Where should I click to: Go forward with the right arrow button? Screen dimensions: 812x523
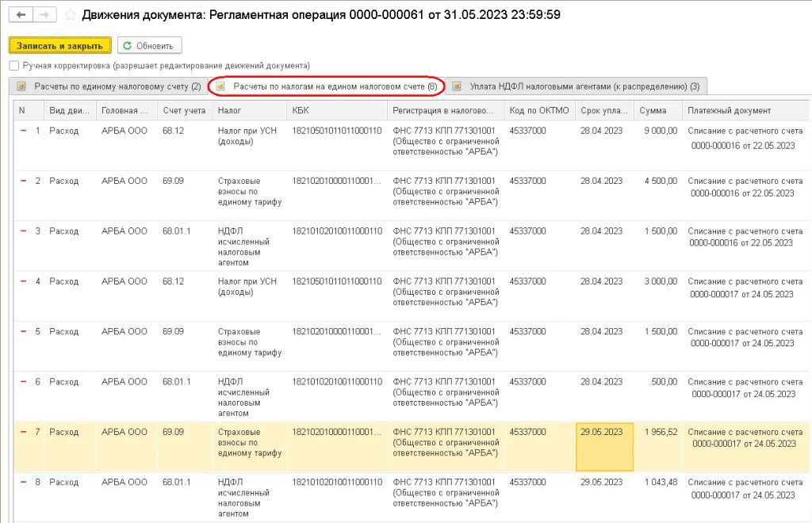pyautogui.click(x=44, y=14)
